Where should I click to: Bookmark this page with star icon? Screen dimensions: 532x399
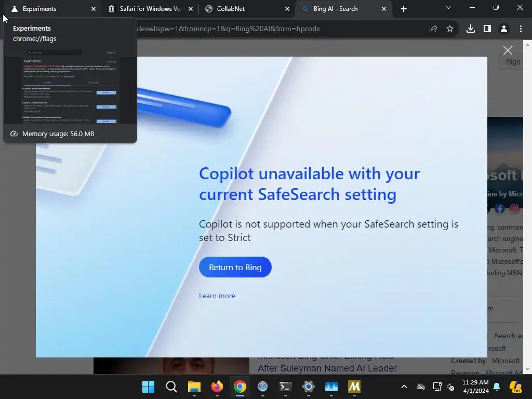(449, 29)
